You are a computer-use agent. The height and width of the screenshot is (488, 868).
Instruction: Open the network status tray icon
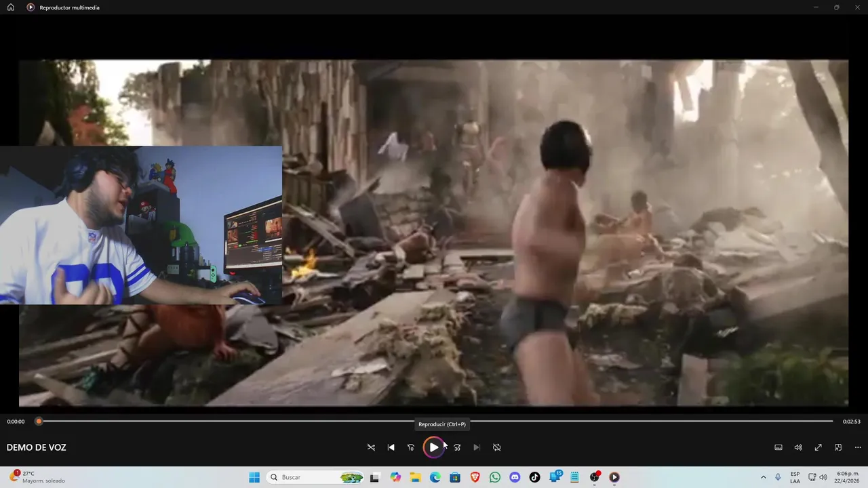click(x=812, y=477)
